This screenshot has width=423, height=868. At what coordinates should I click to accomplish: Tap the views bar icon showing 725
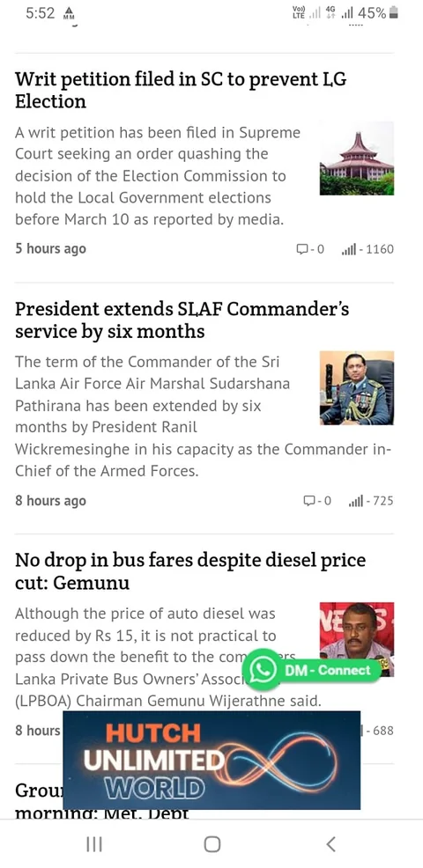pyautogui.click(x=355, y=502)
